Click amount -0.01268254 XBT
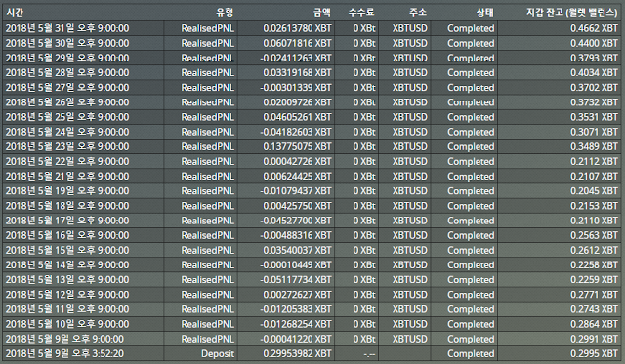The image size is (625, 364). coord(296,324)
